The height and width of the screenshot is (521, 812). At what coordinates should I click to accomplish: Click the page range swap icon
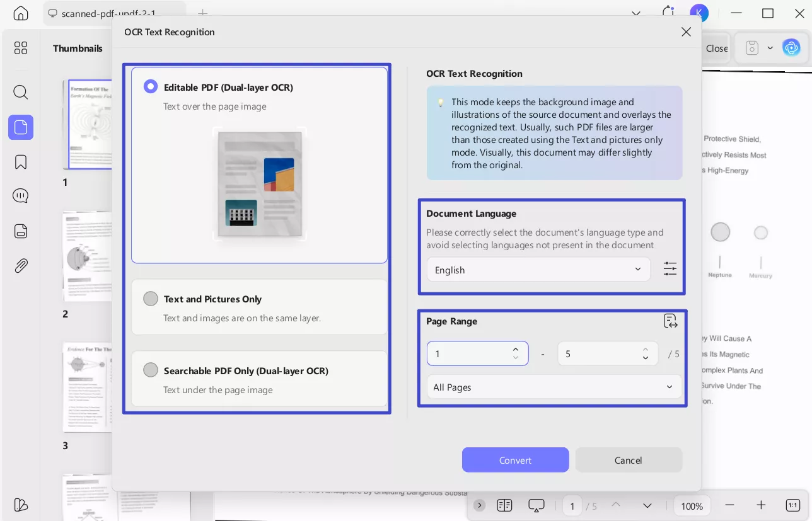pos(670,321)
